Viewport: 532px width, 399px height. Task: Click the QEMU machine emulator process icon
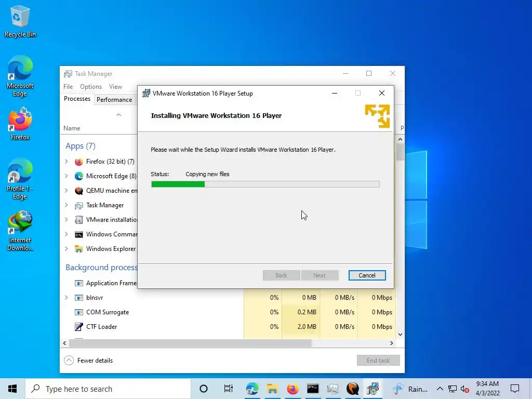point(79,191)
